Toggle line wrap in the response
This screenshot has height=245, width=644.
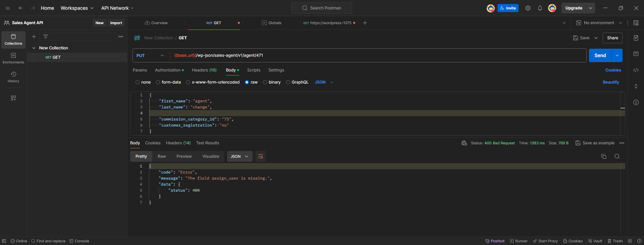pyautogui.click(x=261, y=156)
